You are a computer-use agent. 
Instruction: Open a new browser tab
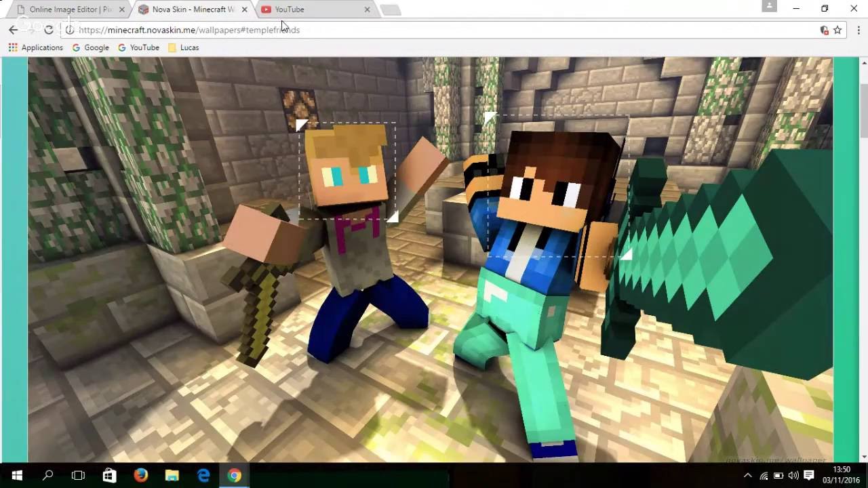(x=390, y=9)
